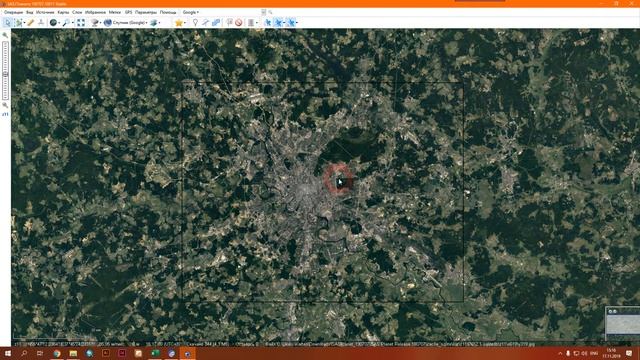
Task: Click the dark globe tile source icon
Action: (53, 22)
